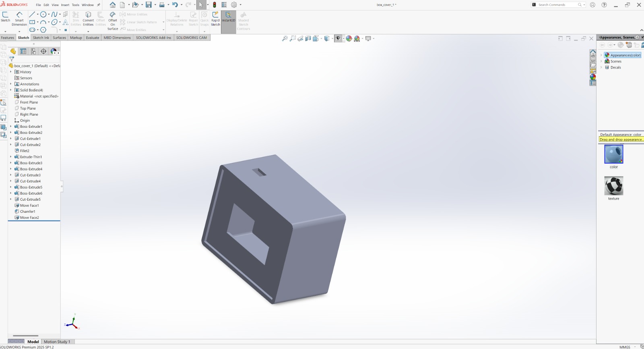Open the Options gear icon
The image size is (644, 349).
tap(234, 5)
